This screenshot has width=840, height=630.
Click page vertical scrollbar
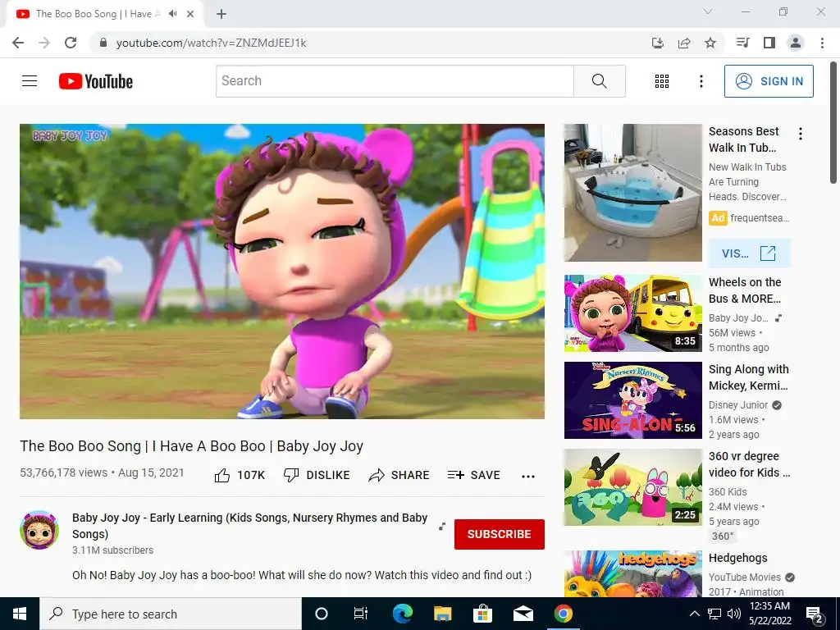click(x=834, y=123)
